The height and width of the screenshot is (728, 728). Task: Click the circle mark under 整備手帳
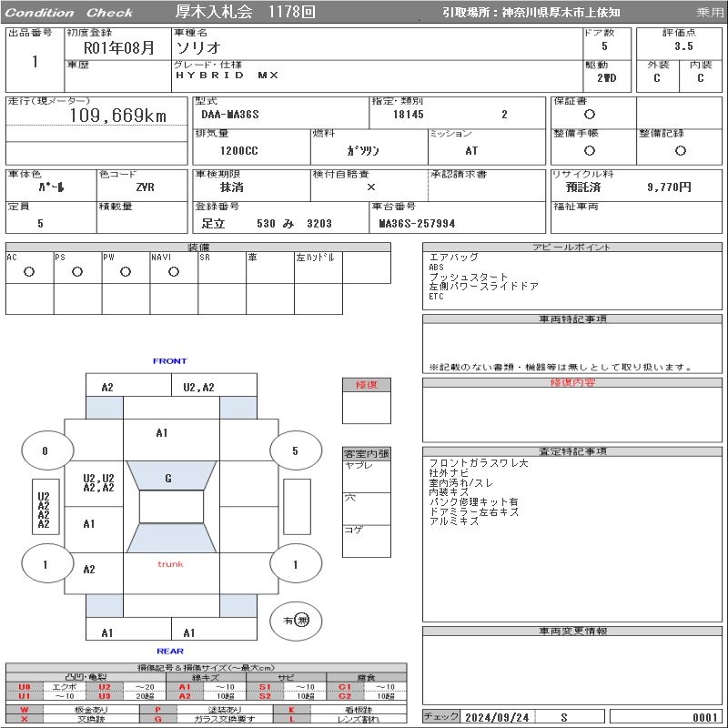[590, 150]
